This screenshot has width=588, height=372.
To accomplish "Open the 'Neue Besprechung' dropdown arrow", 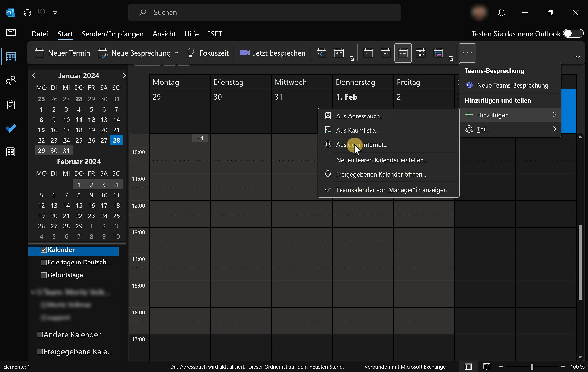I will (x=177, y=53).
